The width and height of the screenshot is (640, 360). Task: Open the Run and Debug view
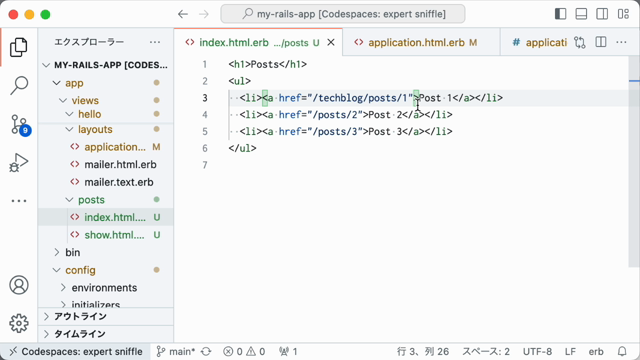pos(19,162)
